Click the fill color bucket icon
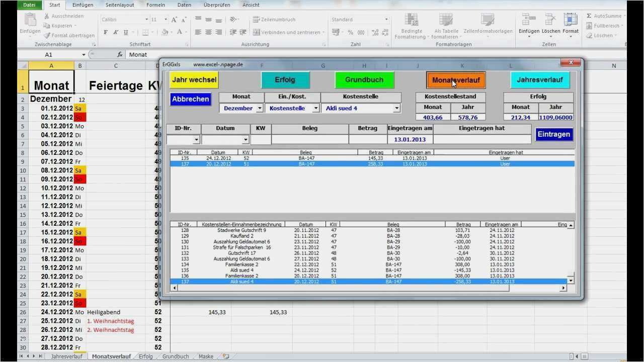The width and height of the screenshot is (644, 362). 165,32
